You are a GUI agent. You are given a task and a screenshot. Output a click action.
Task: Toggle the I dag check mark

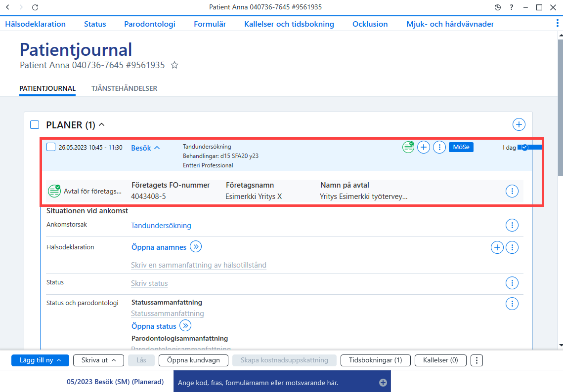coord(524,148)
